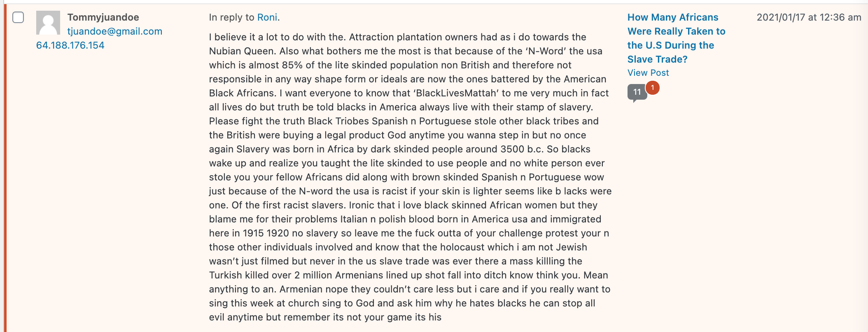This screenshot has height=332, width=868.
Task: Open the 'How Many Africans' post title link
Action: click(x=677, y=38)
